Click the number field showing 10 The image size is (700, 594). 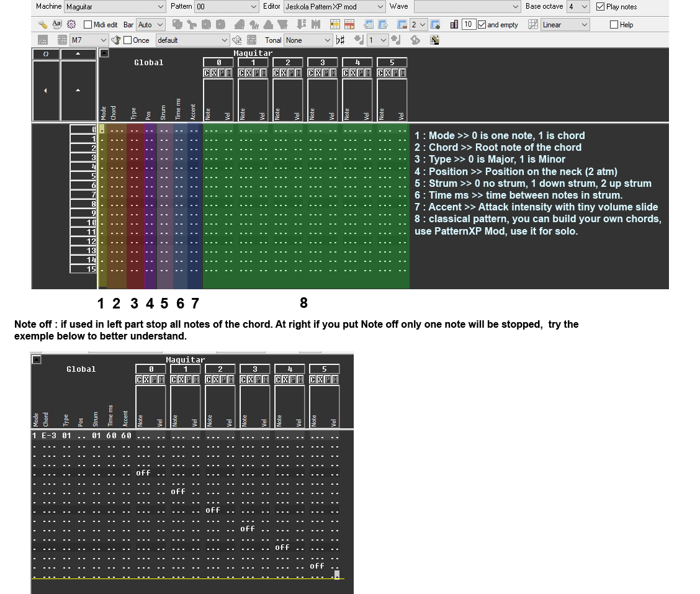[468, 24]
